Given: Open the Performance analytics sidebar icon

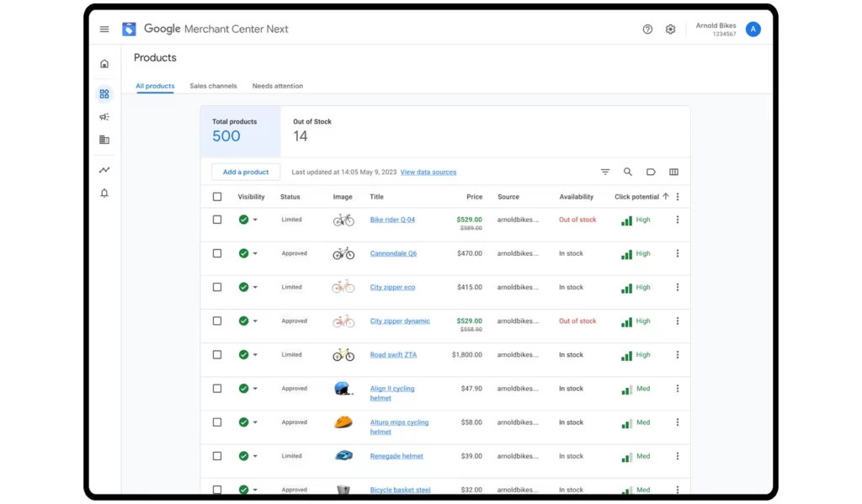Looking at the screenshot, I should [104, 170].
